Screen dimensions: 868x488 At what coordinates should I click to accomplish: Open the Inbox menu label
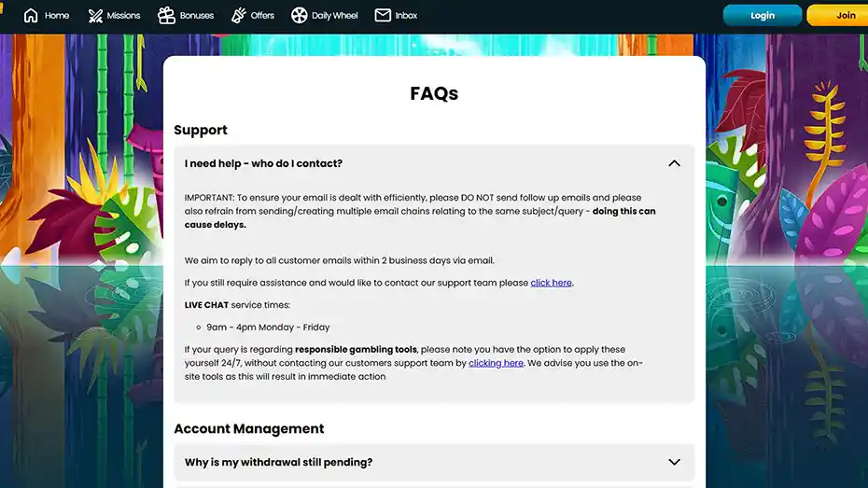tap(406, 15)
